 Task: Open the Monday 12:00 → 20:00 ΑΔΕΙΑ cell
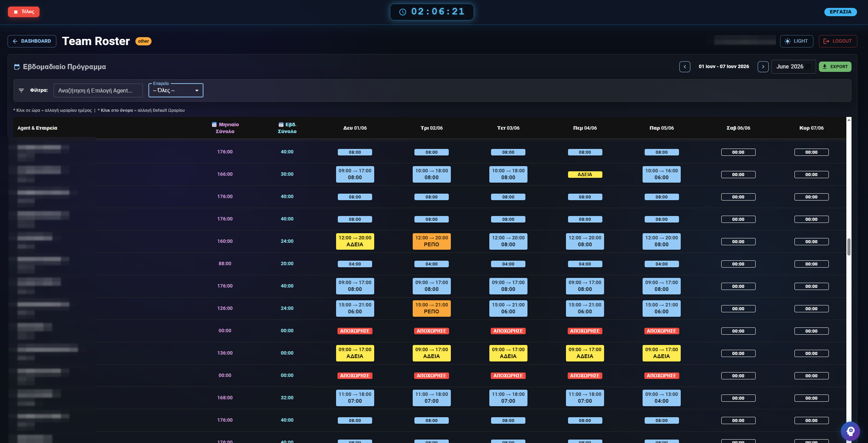pos(355,241)
